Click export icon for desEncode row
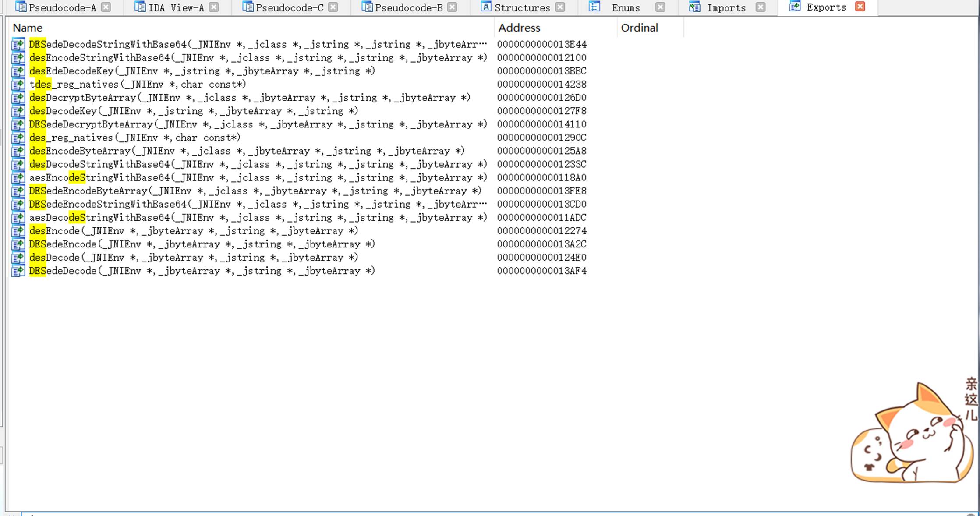Image resolution: width=980 pixels, height=516 pixels. 18,231
